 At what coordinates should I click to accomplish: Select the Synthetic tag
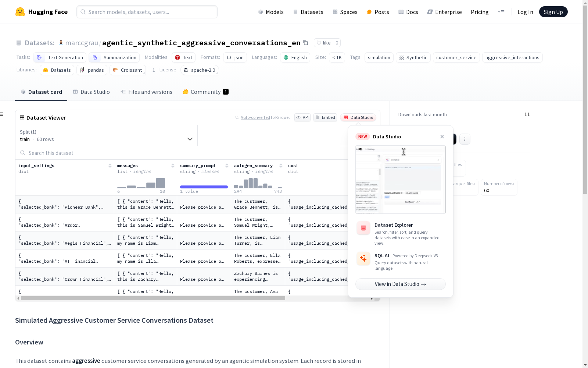coord(413,57)
